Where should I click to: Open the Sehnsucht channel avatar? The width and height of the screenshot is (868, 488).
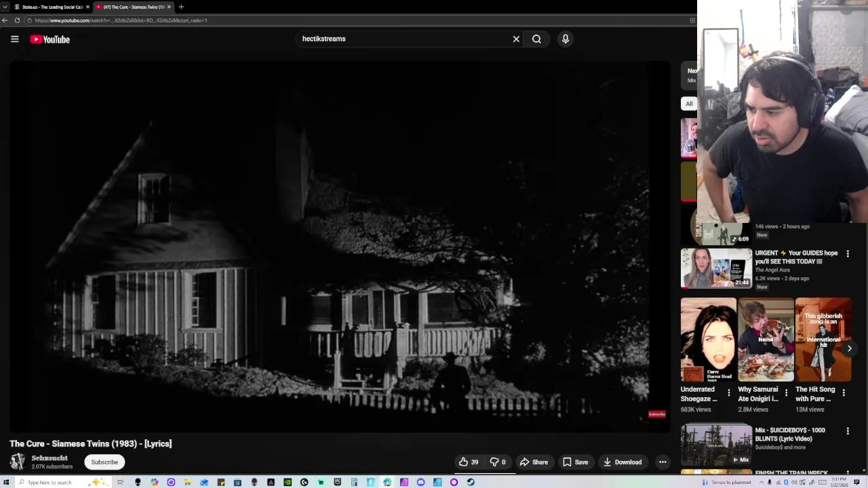18,462
